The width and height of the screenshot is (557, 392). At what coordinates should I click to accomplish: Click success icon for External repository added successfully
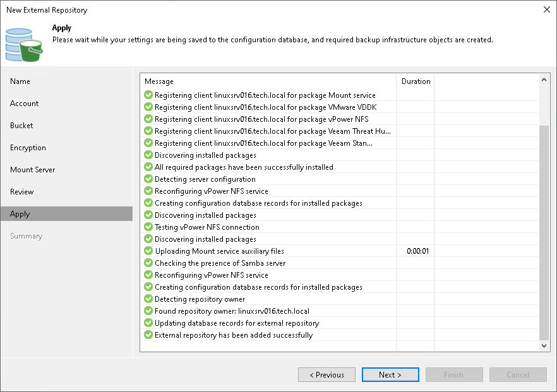pyautogui.click(x=148, y=335)
